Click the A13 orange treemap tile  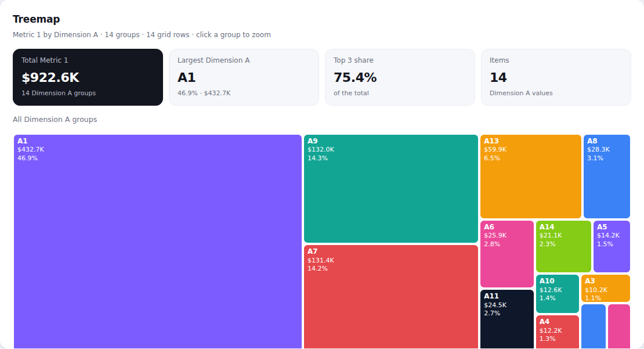point(531,177)
